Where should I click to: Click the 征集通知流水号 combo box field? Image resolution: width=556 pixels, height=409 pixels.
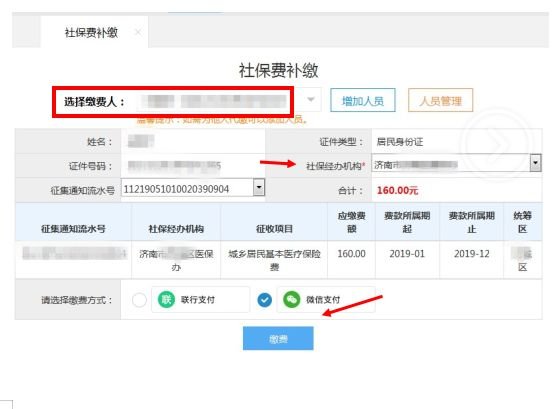coord(193,187)
